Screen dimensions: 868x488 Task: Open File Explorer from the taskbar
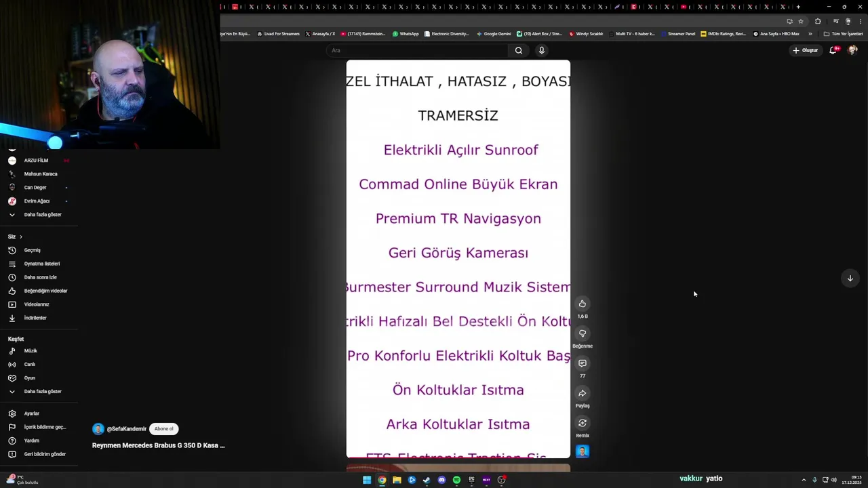click(x=397, y=480)
